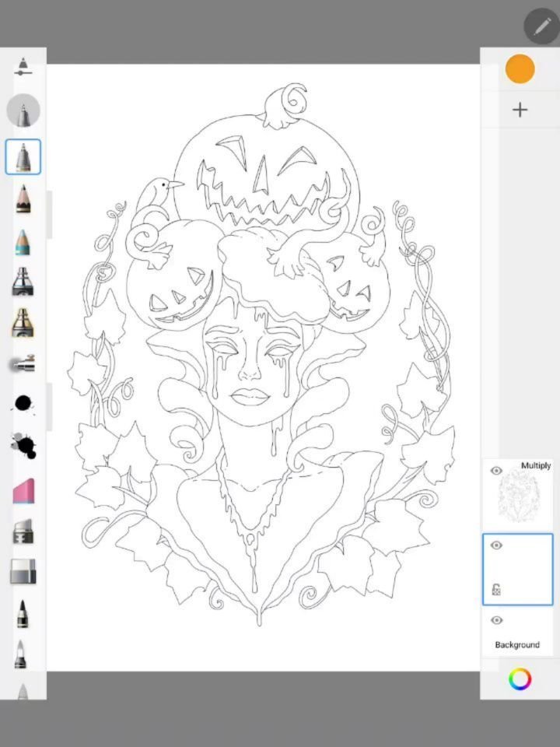Open the color wheel editor
Image resolution: width=560 pixels, height=747 pixels.
point(520,679)
